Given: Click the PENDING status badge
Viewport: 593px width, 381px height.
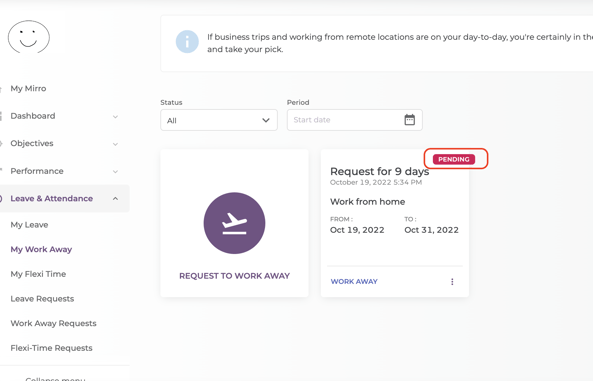Looking at the screenshot, I should (454, 159).
